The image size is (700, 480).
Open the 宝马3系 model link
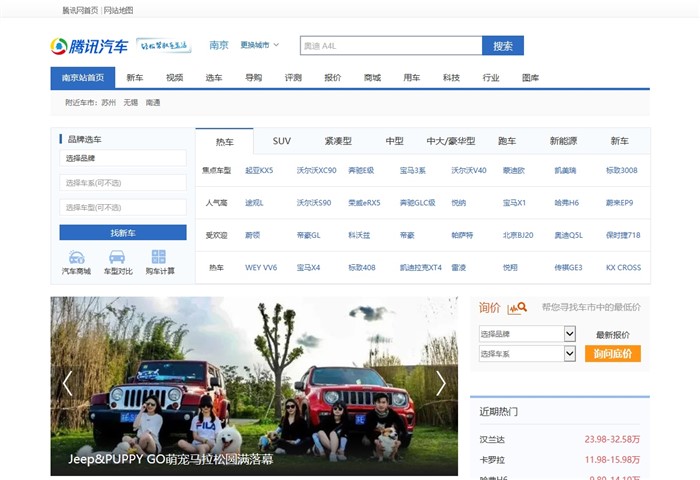click(412, 170)
